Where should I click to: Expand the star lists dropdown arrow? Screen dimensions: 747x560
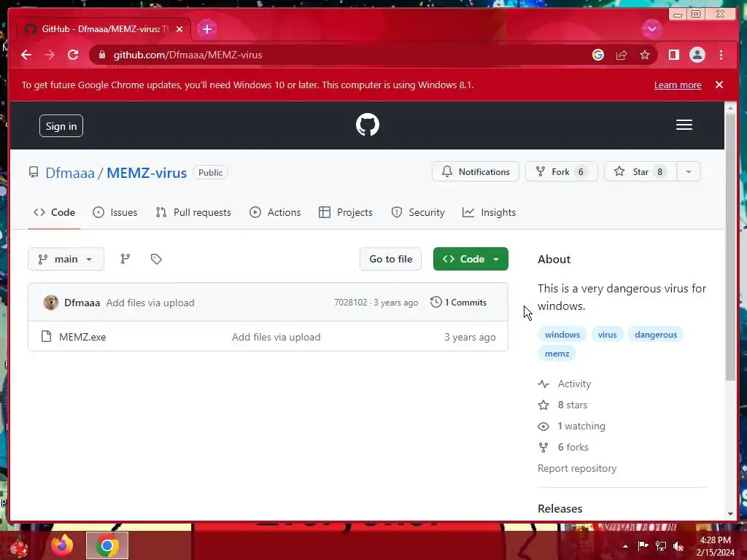tap(689, 172)
